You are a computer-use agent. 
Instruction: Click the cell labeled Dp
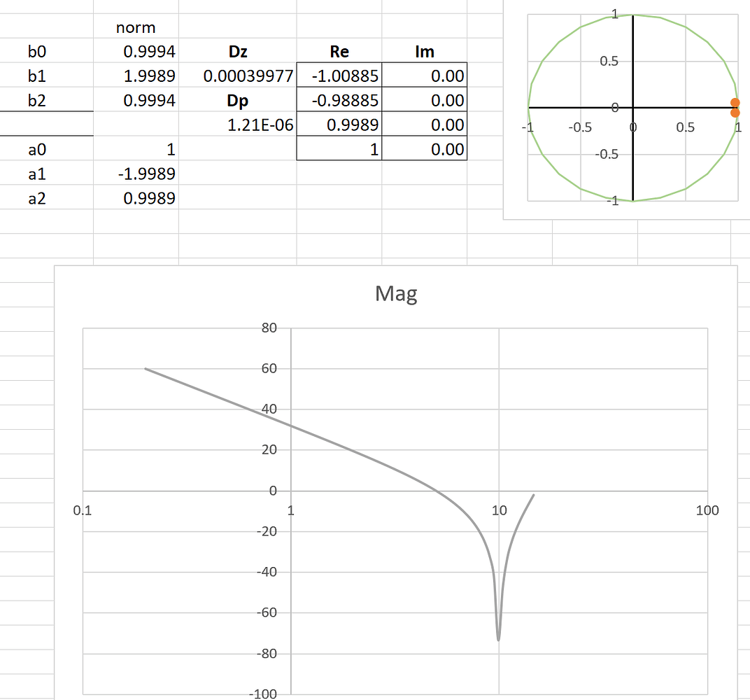[238, 99]
